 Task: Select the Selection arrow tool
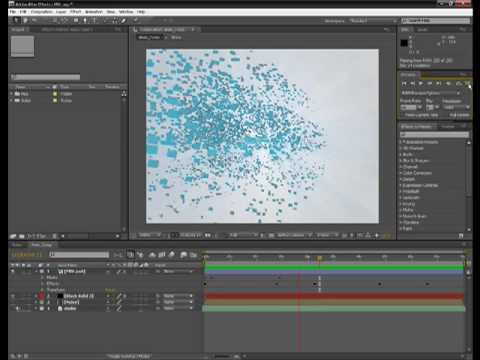(x=16, y=21)
